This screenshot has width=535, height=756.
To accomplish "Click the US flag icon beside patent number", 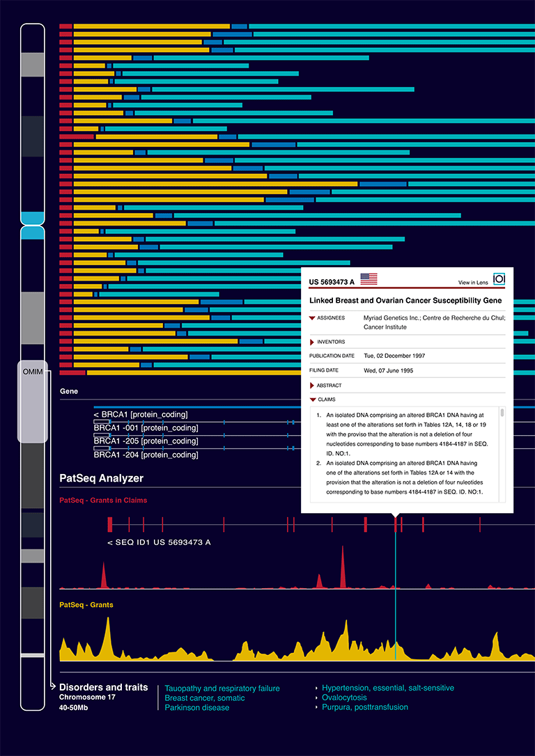I will pyautogui.click(x=369, y=279).
